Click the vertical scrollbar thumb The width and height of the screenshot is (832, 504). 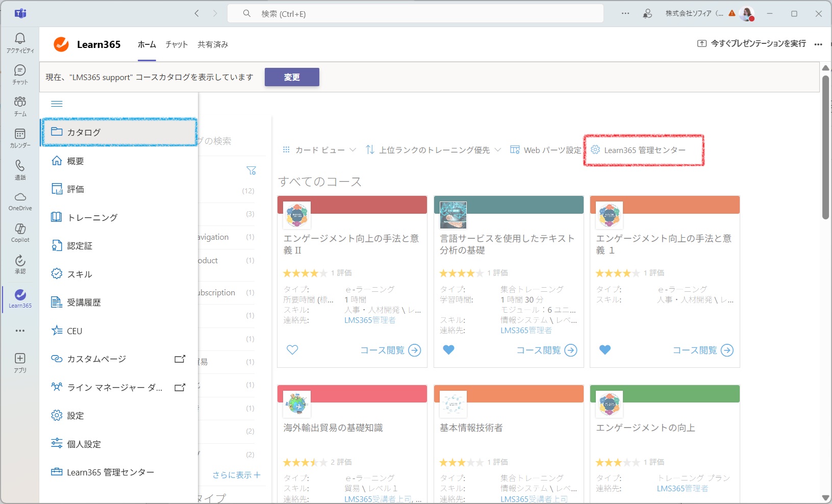(825, 147)
